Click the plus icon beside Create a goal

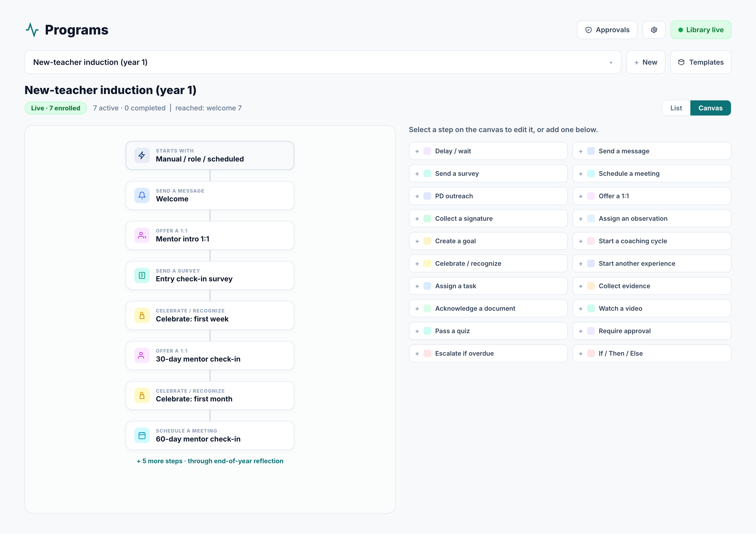417,241
